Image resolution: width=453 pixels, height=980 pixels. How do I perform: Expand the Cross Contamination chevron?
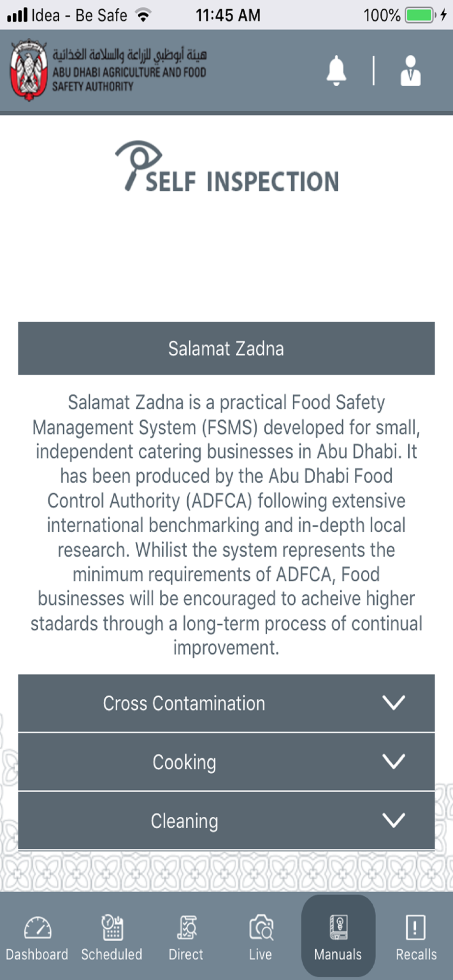click(394, 703)
